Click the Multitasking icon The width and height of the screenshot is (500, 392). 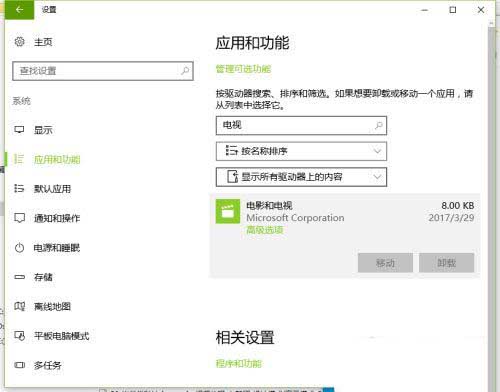tap(19, 365)
